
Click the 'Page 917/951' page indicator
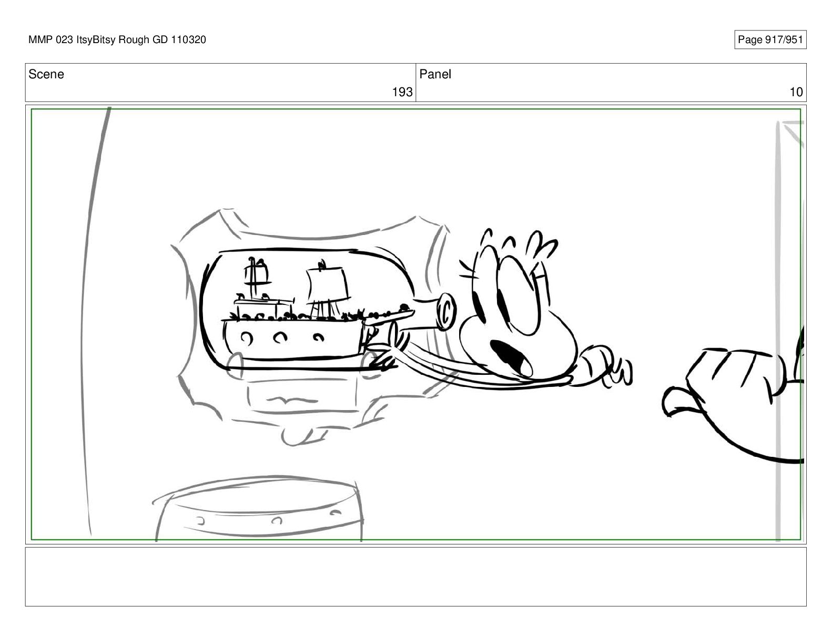[770, 39]
